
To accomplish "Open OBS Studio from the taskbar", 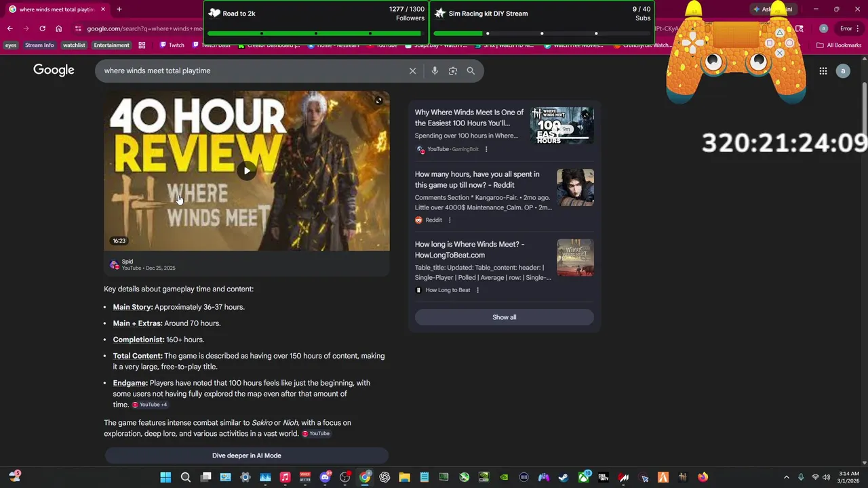I will point(345,477).
